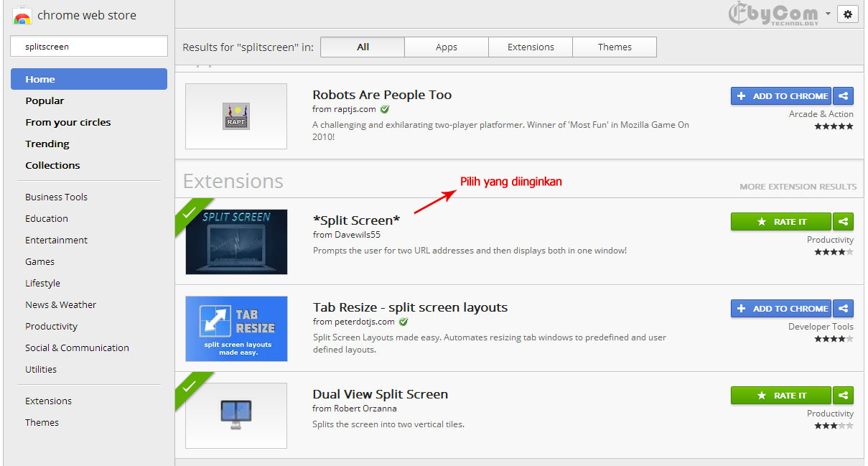
Task: Share Robots Are People Too
Action: [x=844, y=95]
